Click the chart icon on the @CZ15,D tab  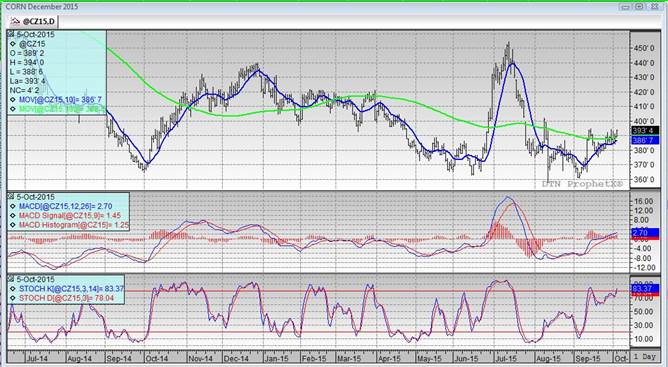click(x=15, y=21)
